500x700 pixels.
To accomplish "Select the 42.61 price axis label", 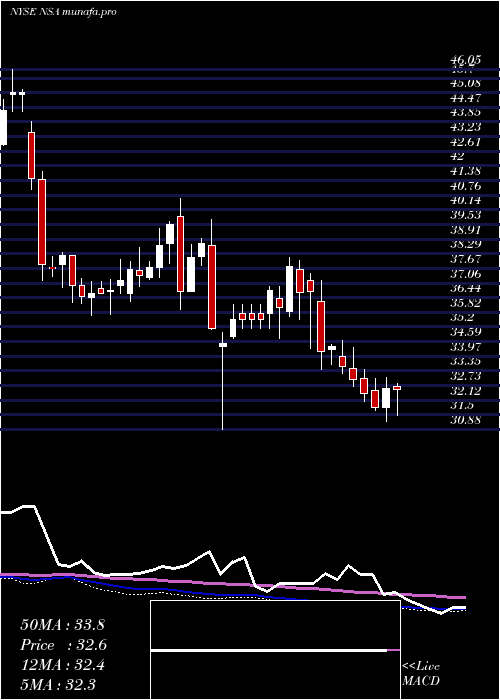I will tap(465, 142).
